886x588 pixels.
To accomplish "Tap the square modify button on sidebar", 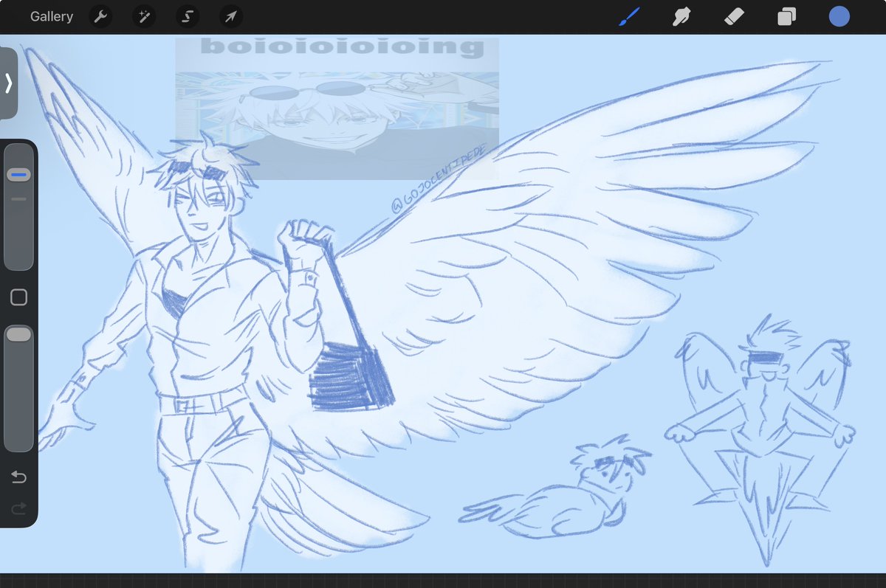I will [18, 297].
